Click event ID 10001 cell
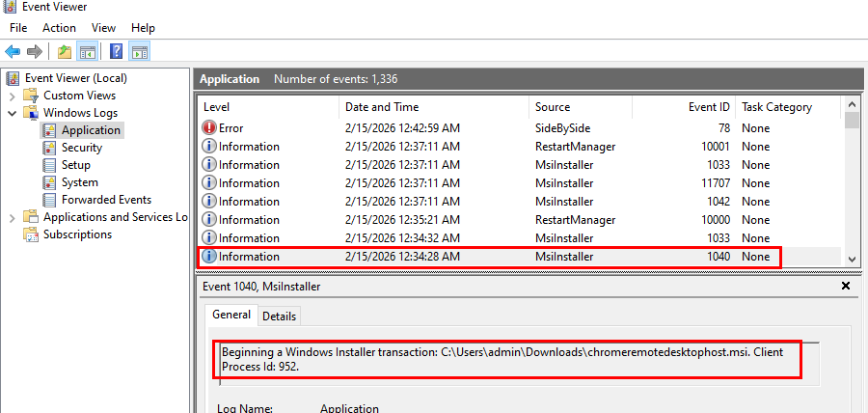This screenshot has height=413, width=868. click(x=716, y=146)
